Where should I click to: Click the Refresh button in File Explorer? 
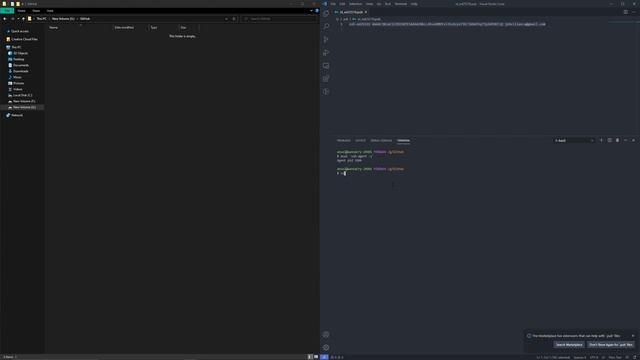pyautogui.click(x=234, y=19)
